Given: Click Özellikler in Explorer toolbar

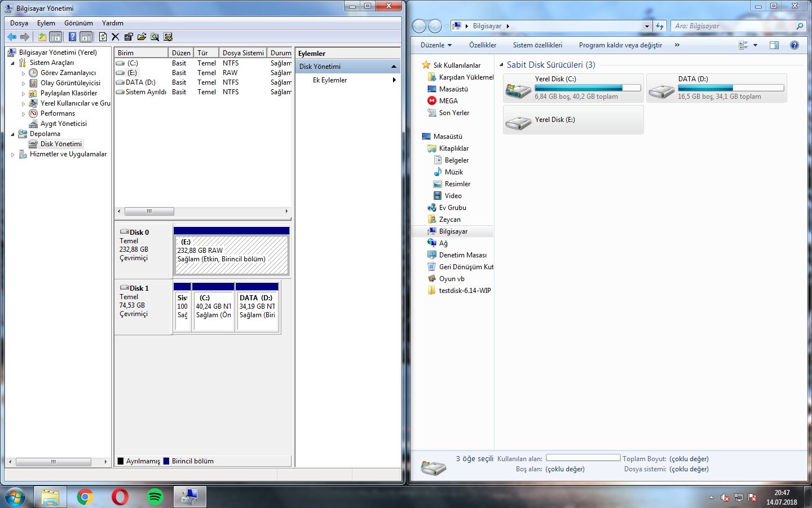Looking at the screenshot, I should click(483, 45).
